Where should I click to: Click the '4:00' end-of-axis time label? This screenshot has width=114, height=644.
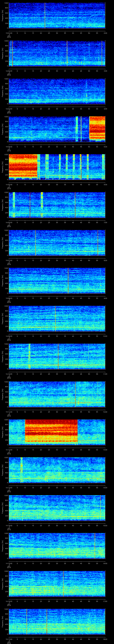point(105,109)
